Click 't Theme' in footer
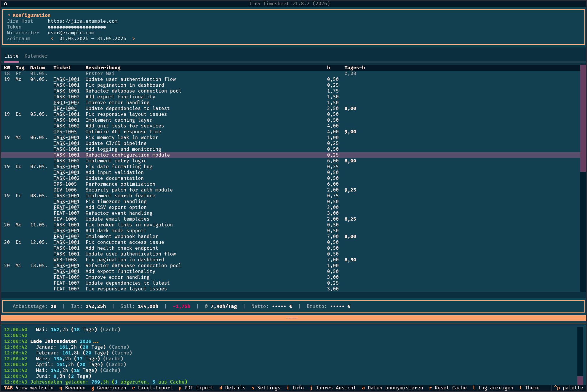587x392 pixels. pos(529,388)
